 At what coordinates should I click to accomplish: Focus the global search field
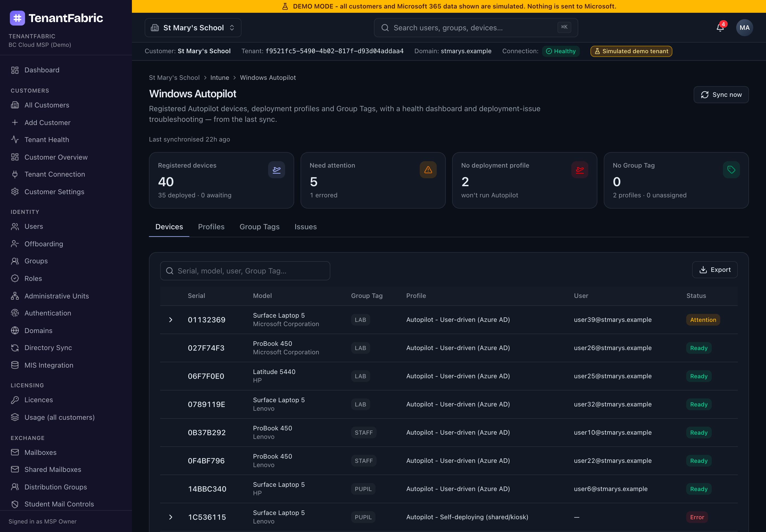tap(476, 28)
